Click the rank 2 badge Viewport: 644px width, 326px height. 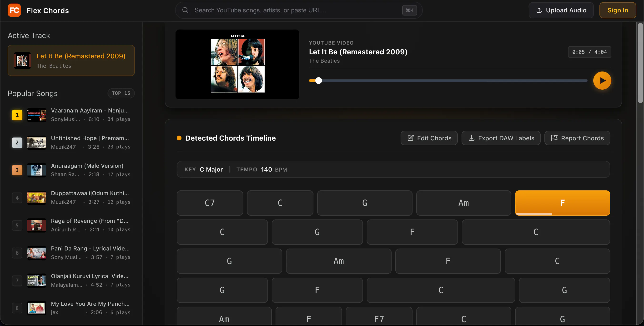[17, 142]
